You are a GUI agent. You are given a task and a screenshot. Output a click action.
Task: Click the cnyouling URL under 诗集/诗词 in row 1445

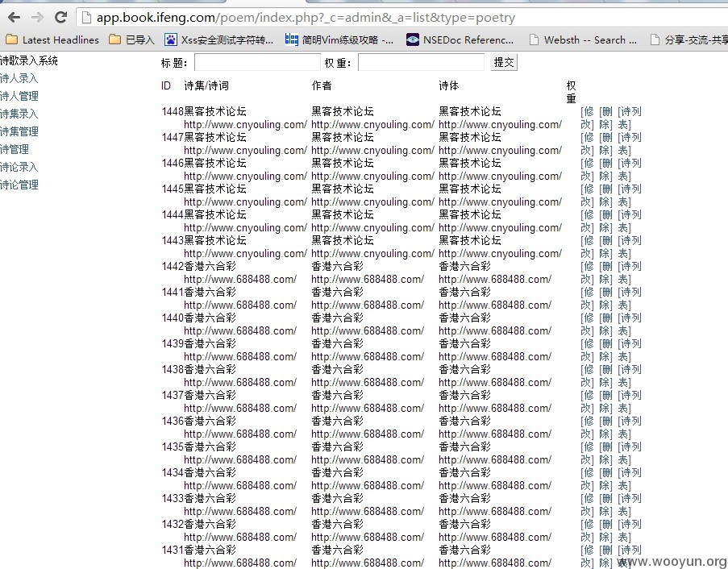[x=245, y=201]
